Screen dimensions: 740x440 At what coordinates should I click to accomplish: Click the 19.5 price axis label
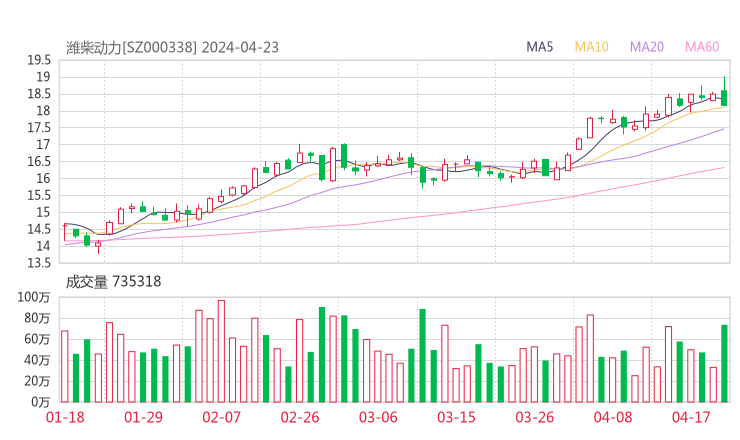(x=39, y=60)
